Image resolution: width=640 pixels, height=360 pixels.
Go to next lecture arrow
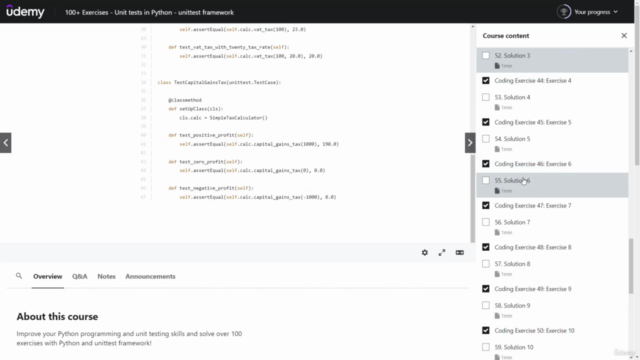pos(470,142)
